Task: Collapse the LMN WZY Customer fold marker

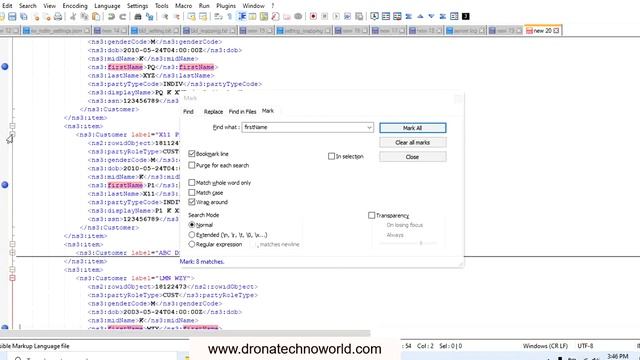Action: click(12, 278)
